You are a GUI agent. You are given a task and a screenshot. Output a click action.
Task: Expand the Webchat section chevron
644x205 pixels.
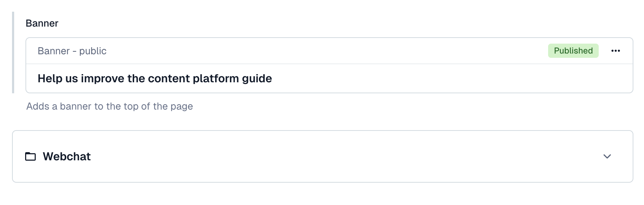[607, 156]
